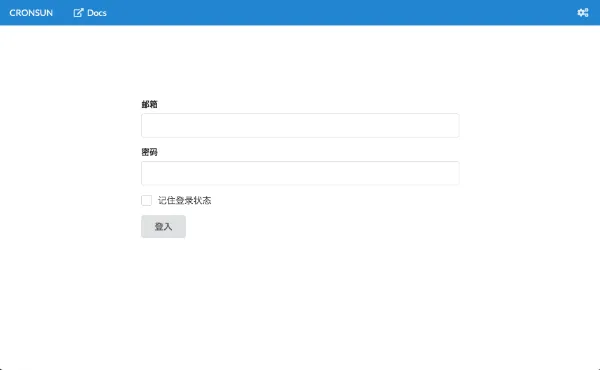Image resolution: width=600 pixels, height=370 pixels.
Task: Click the 密码 field label
Action: coord(149,152)
